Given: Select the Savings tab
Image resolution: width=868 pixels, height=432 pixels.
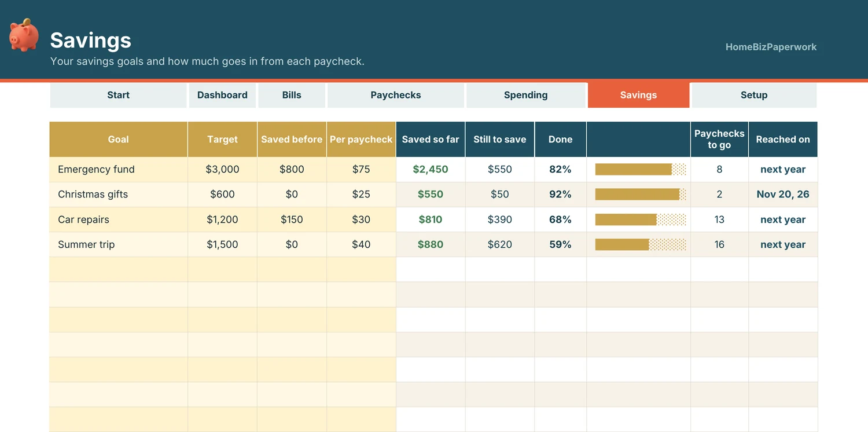Looking at the screenshot, I should (x=639, y=95).
